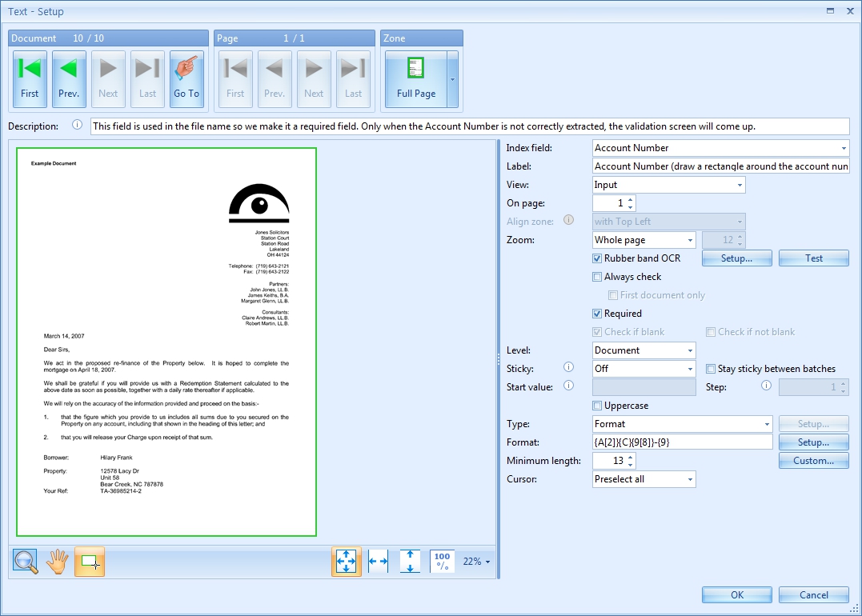Viewport: 862px width, 616px height.
Task: Fit the document to width
Action: (x=378, y=562)
